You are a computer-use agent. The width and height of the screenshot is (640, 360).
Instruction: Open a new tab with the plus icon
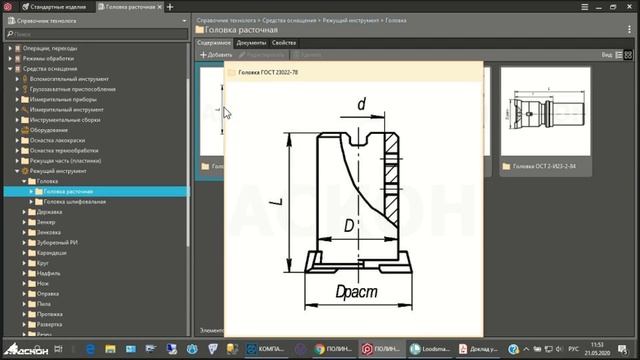tap(170, 7)
